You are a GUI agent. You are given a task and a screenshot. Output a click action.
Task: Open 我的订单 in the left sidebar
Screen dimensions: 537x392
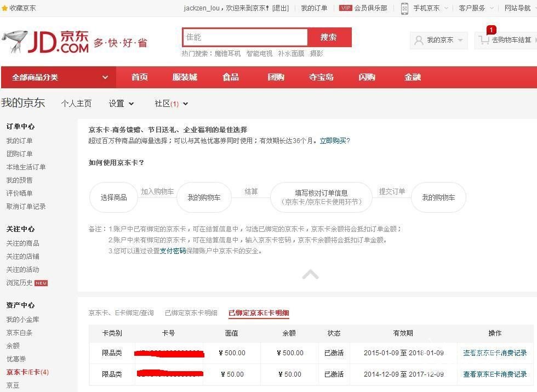(x=19, y=141)
